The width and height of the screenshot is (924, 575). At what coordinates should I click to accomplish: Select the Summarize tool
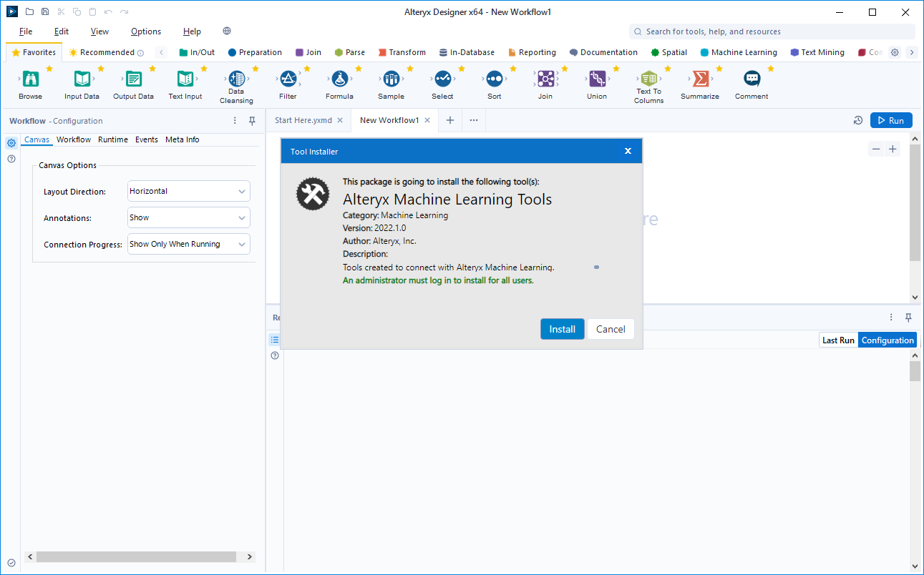(x=700, y=79)
